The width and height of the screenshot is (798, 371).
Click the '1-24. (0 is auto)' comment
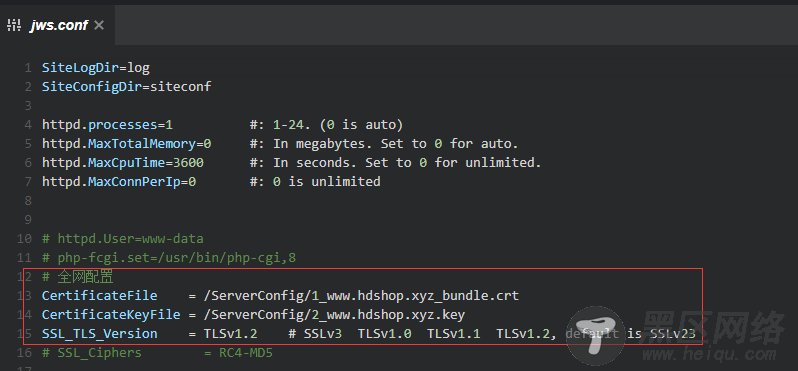point(326,125)
